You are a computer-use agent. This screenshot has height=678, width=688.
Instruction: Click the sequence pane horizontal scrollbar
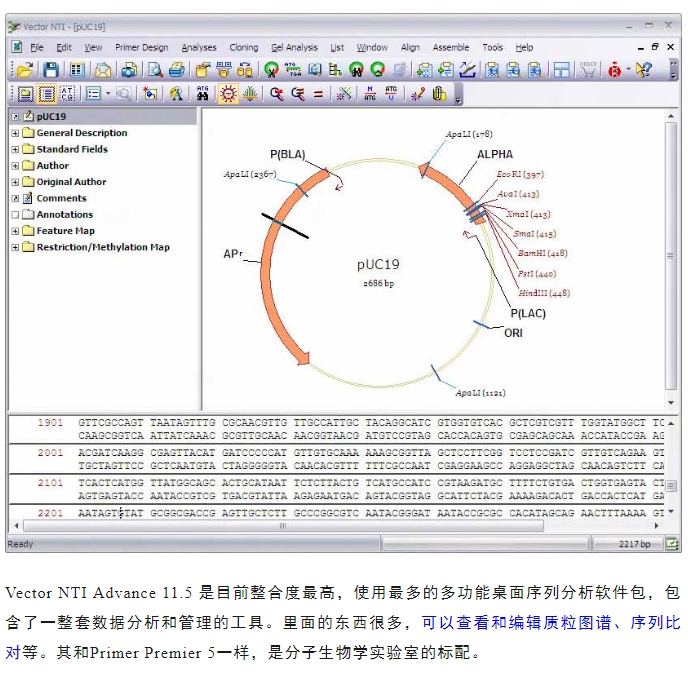283,526
